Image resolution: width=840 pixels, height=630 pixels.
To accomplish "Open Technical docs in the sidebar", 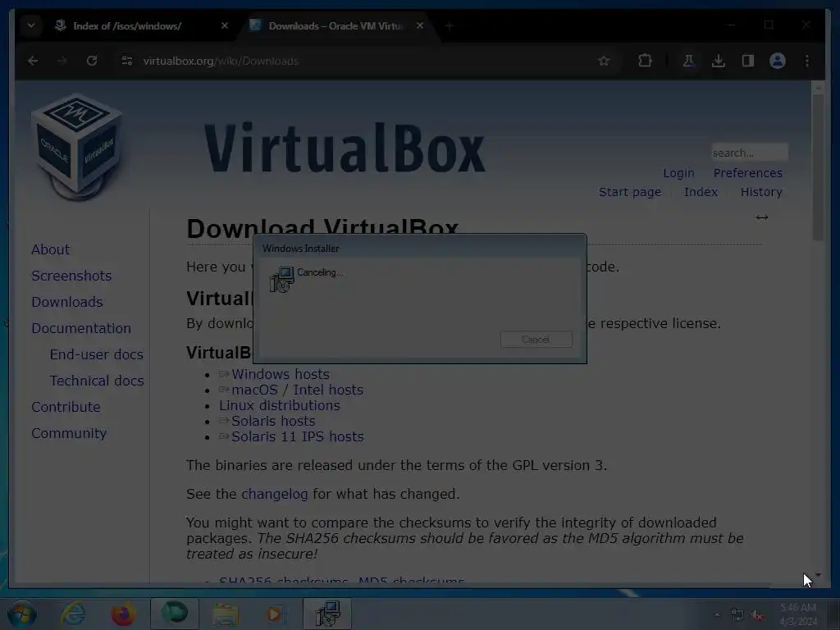I will point(97,381).
